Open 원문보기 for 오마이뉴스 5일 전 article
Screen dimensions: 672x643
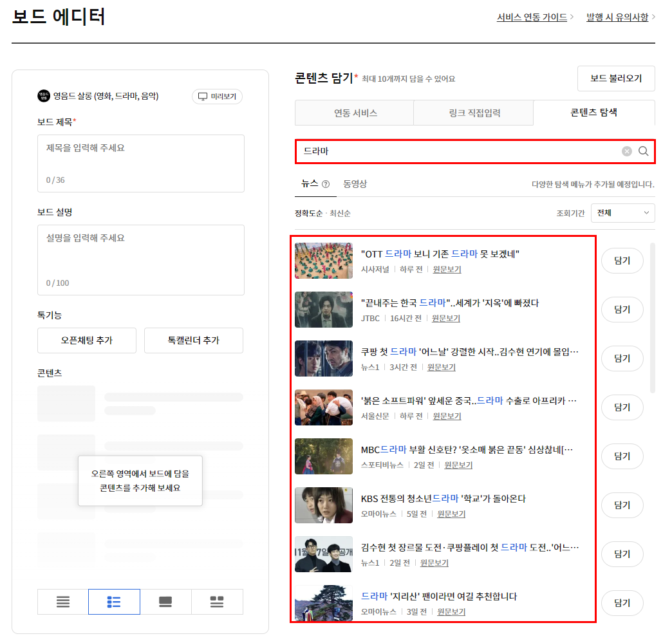[451, 514]
